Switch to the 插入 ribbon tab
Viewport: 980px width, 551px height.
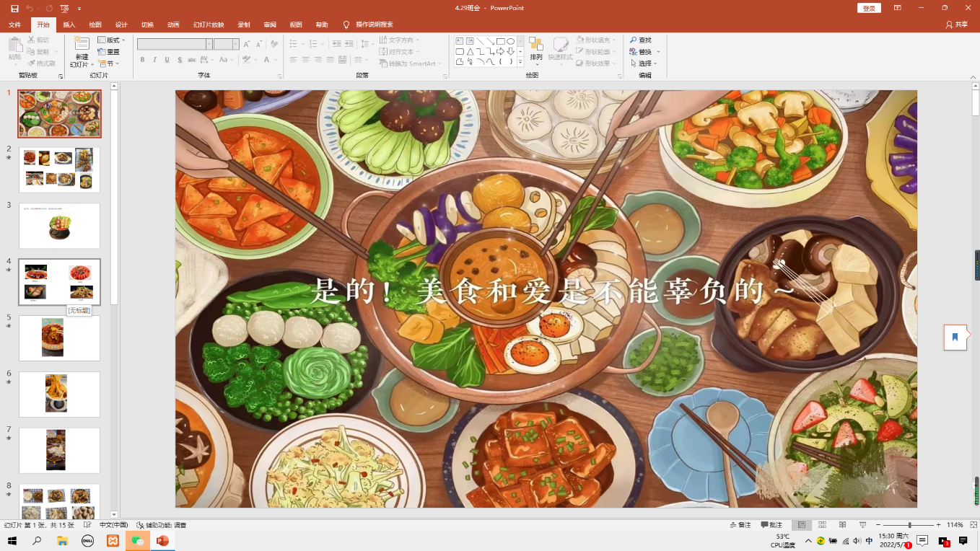69,25
